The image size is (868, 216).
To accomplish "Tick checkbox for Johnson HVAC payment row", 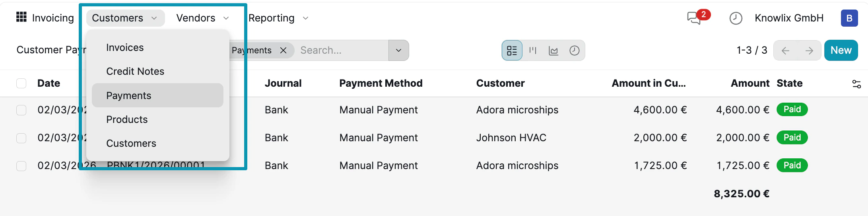I will [21, 138].
